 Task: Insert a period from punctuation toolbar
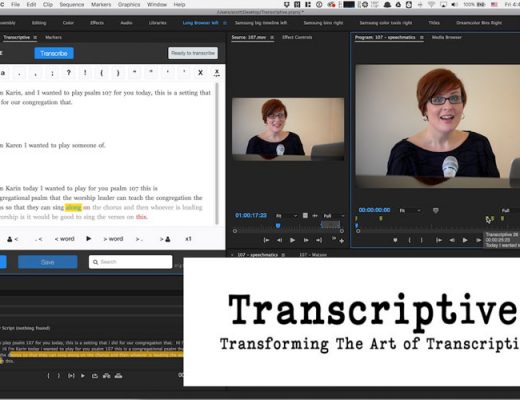tap(20, 73)
